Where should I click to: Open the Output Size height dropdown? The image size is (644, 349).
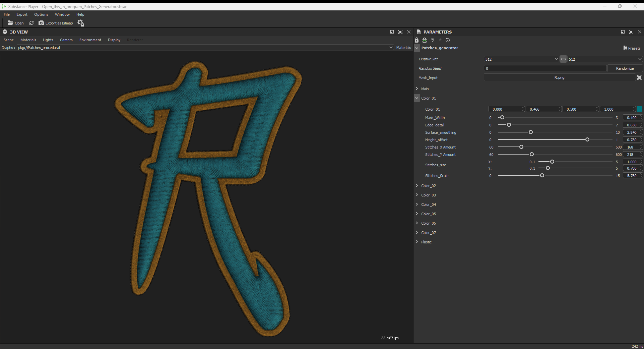pos(605,59)
